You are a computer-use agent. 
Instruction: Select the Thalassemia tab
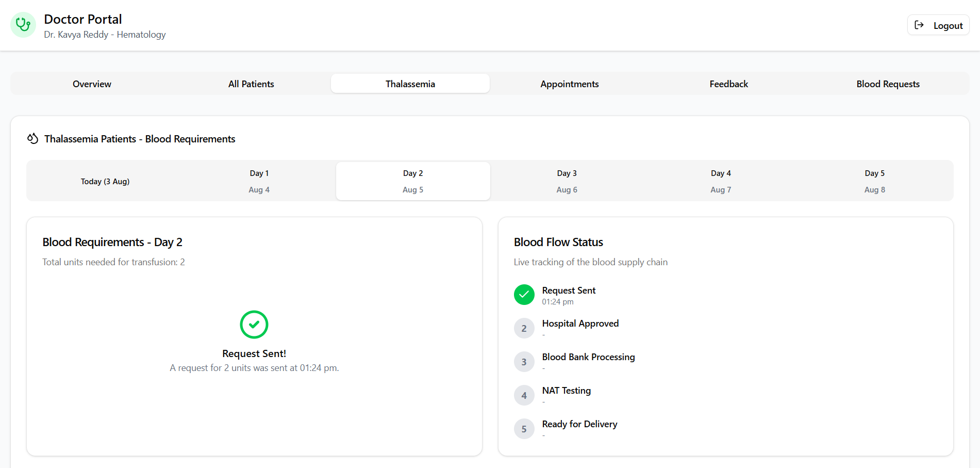(410, 84)
